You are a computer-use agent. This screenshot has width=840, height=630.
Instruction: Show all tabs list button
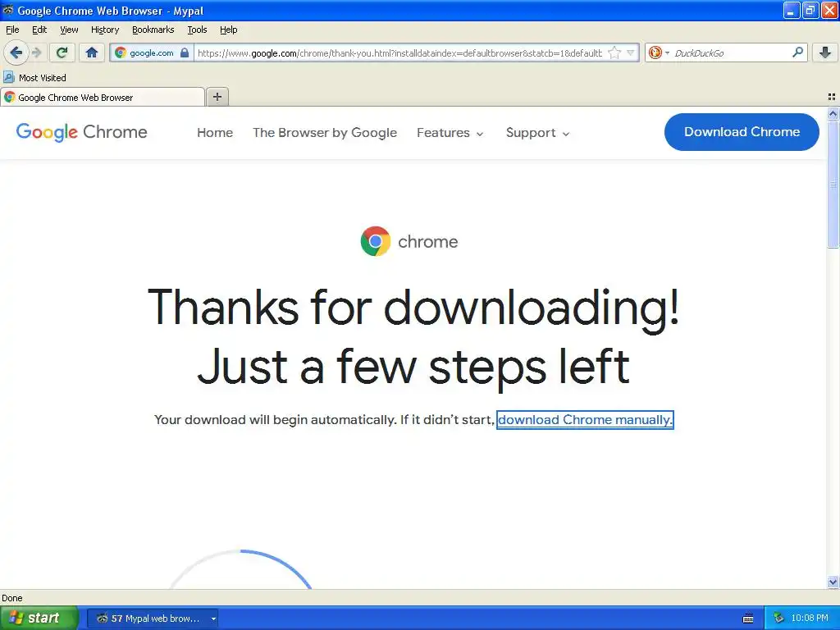click(832, 97)
